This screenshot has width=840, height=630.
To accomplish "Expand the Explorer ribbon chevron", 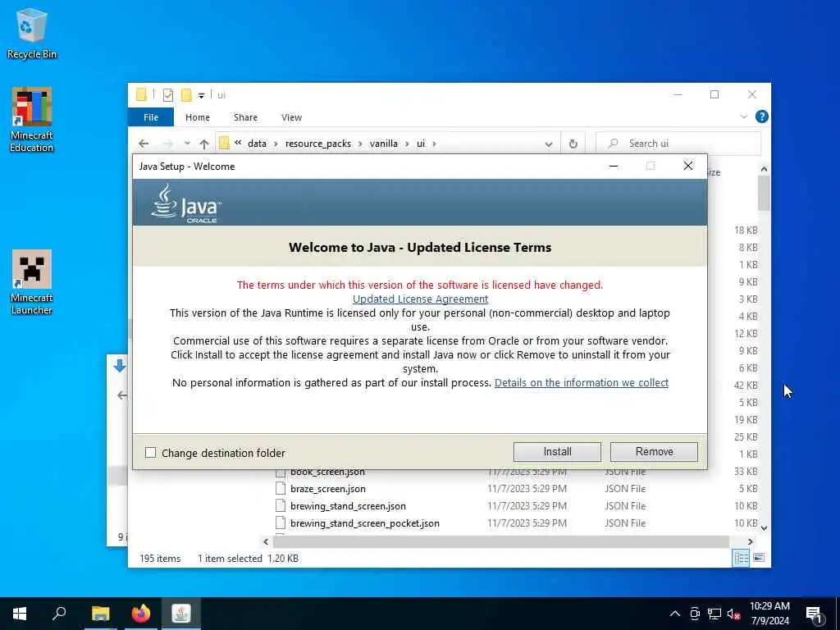I will point(743,116).
